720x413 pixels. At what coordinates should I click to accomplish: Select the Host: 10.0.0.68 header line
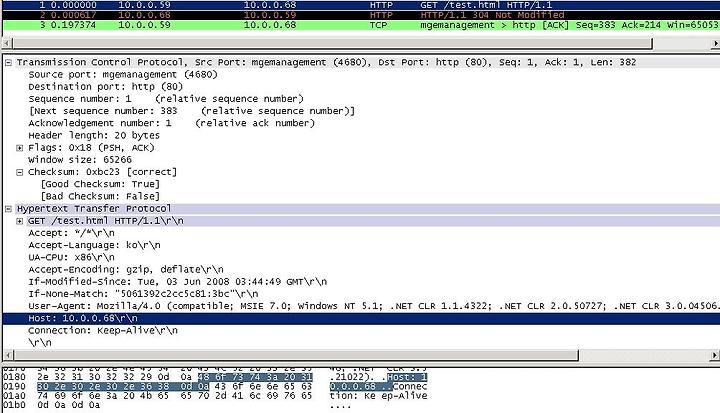[x=361, y=318]
